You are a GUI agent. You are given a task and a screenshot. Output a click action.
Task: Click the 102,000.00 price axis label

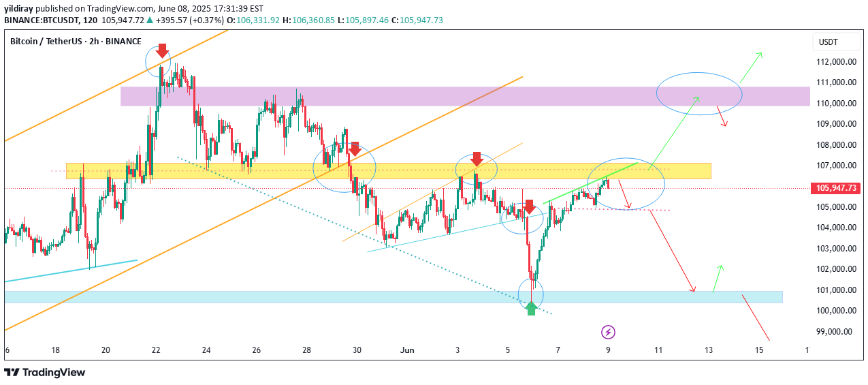[835, 269]
